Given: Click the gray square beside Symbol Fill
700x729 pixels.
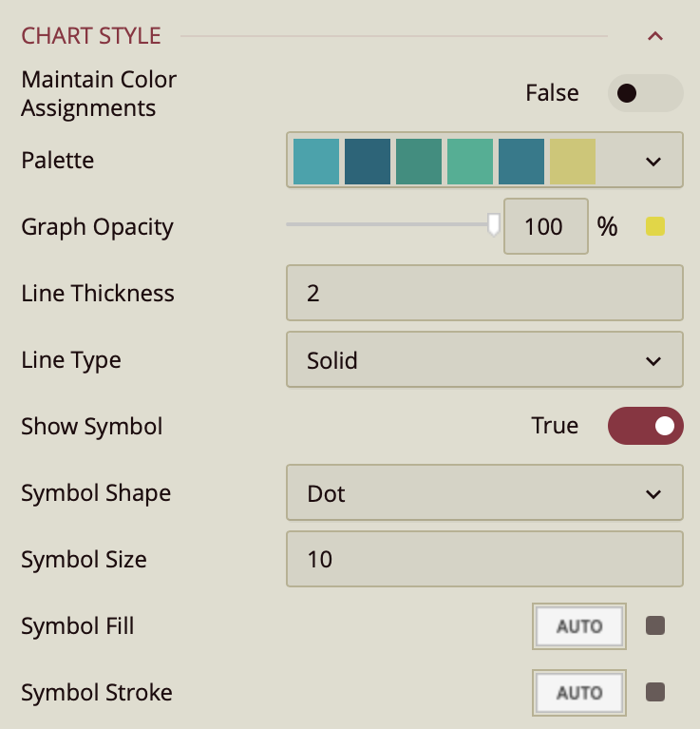Looking at the screenshot, I should tap(654, 625).
